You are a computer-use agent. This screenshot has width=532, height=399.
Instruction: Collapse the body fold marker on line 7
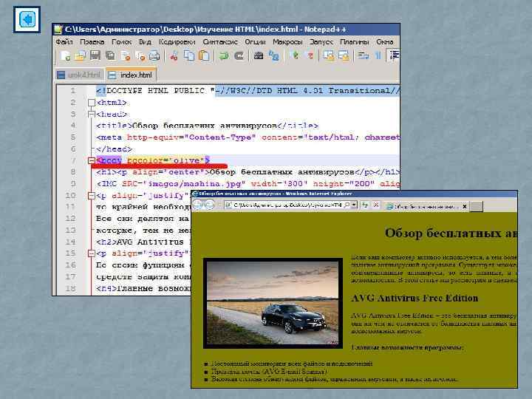pyautogui.click(x=92, y=160)
